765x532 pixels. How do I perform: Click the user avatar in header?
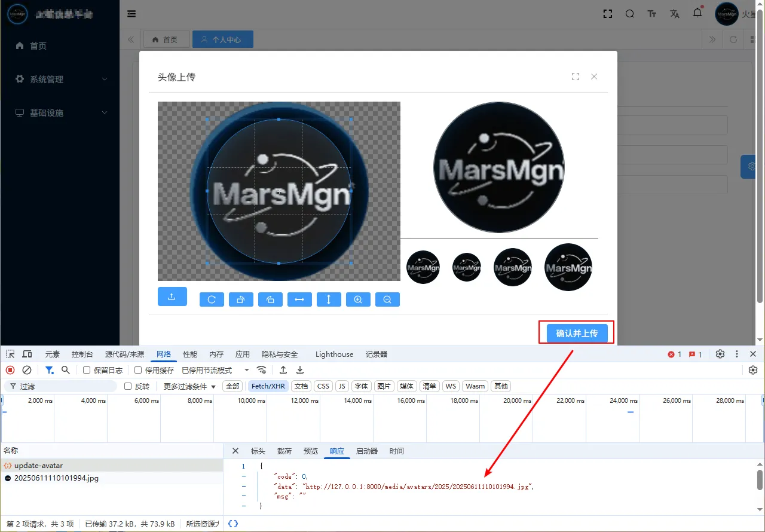pyautogui.click(x=727, y=14)
